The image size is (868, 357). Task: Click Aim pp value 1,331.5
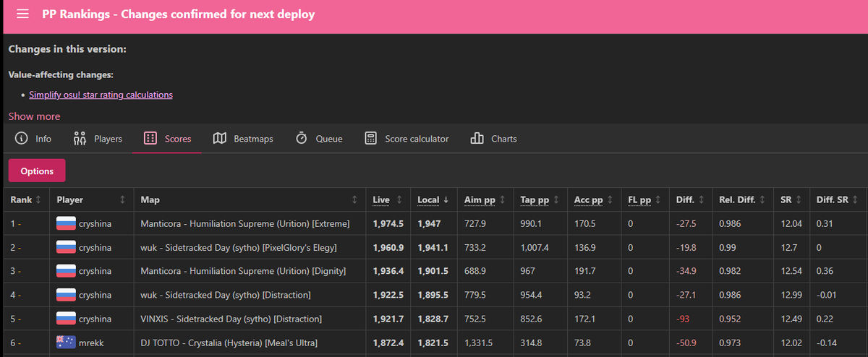(x=478, y=343)
